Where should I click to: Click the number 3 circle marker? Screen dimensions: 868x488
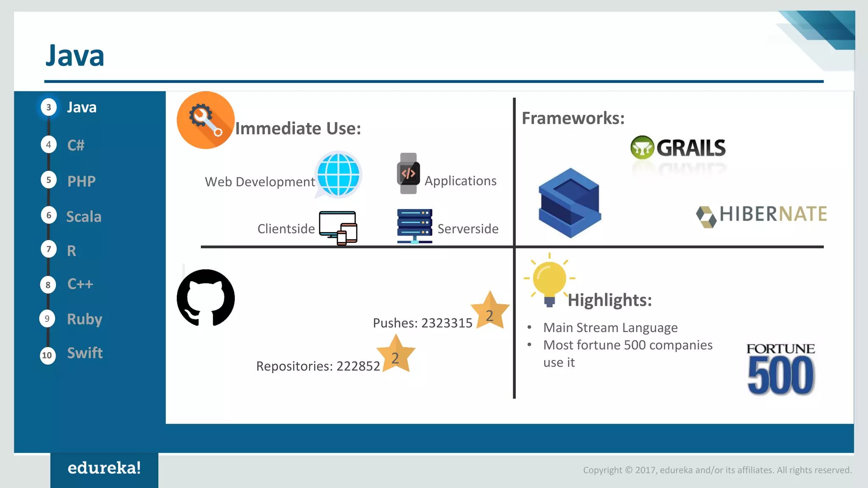[49, 107]
